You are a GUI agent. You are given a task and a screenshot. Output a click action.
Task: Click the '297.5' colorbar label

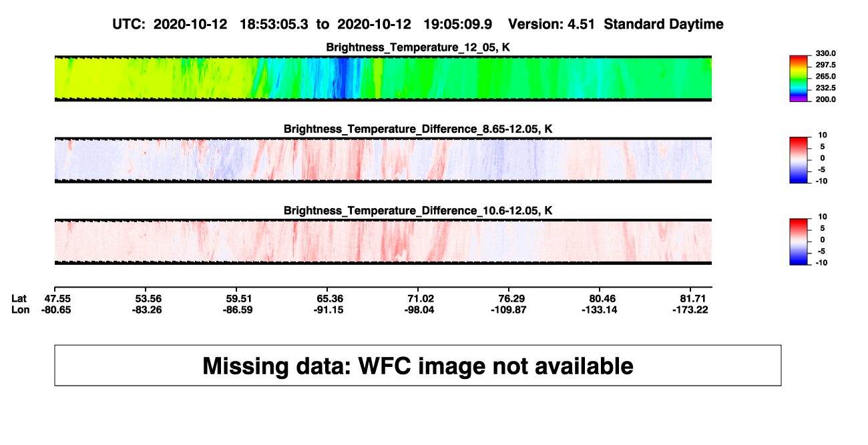(x=827, y=65)
